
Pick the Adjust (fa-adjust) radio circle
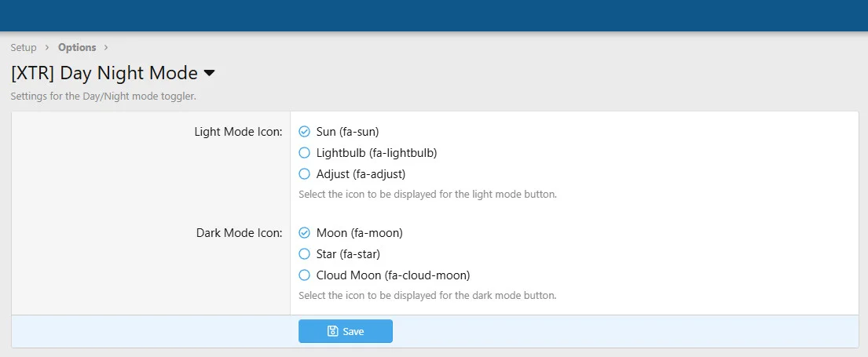tap(305, 174)
